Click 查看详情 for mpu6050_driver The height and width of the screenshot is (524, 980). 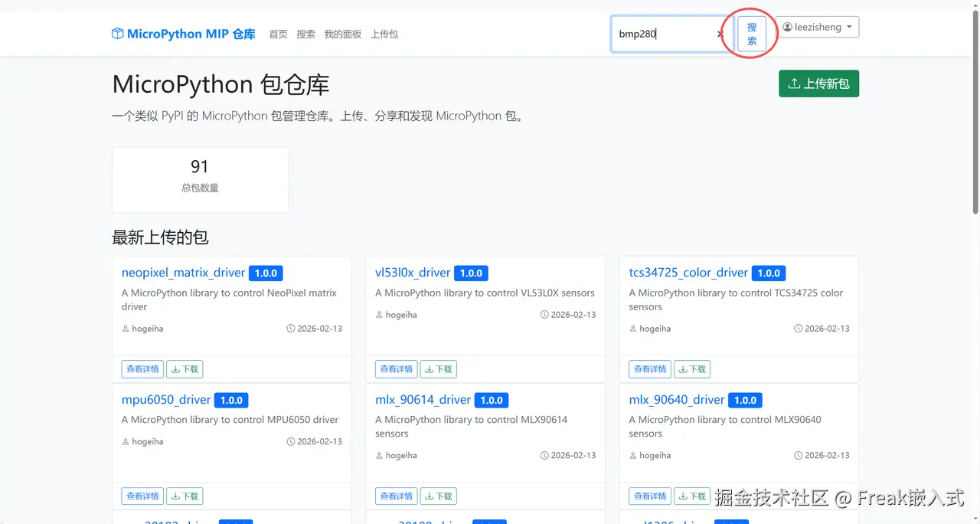coord(142,496)
